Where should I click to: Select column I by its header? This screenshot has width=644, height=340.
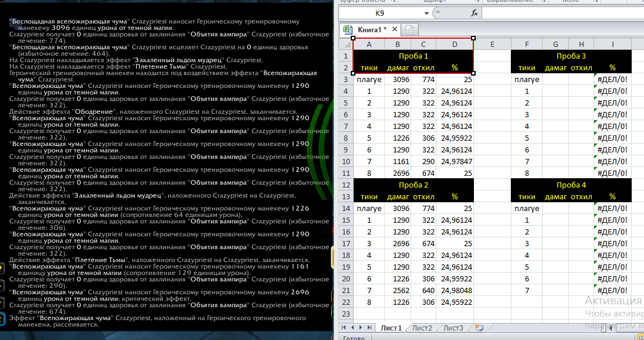click(x=612, y=44)
